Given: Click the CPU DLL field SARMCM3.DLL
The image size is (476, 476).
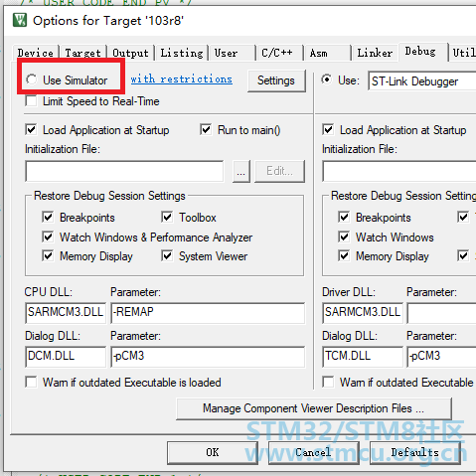Looking at the screenshot, I should pyautogui.click(x=66, y=313).
